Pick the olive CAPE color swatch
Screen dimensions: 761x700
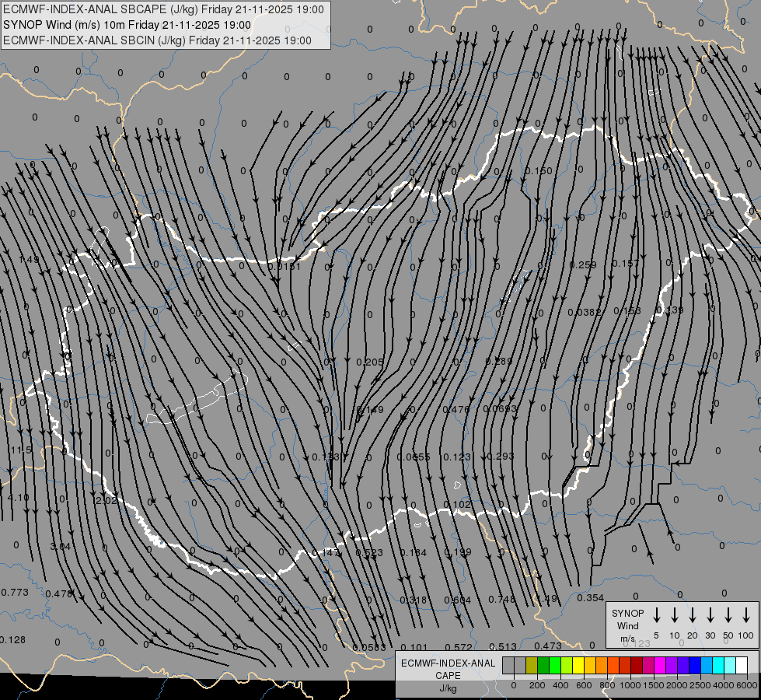532,666
